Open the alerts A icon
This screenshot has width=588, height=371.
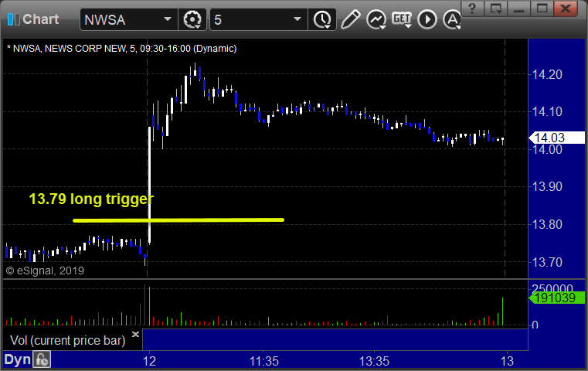tap(452, 19)
